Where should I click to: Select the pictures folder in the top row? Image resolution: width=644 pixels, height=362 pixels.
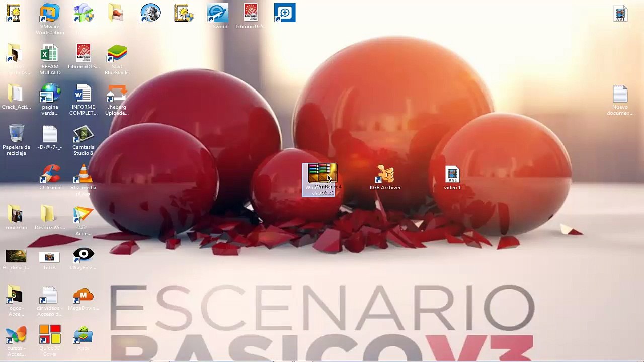point(116,13)
